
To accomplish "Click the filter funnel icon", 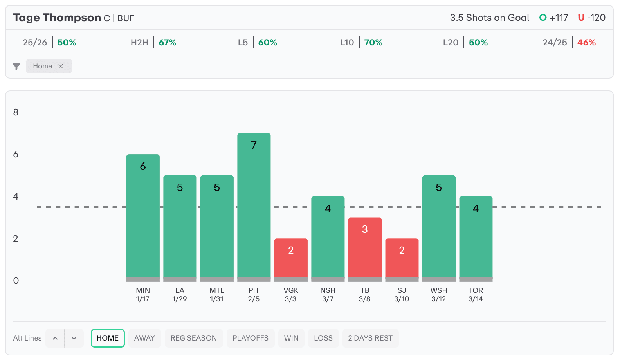I will [x=16, y=66].
